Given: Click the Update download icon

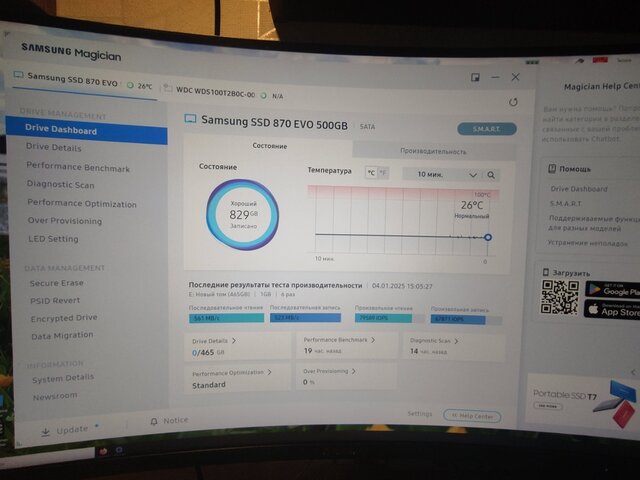Looking at the screenshot, I should pyautogui.click(x=46, y=431).
